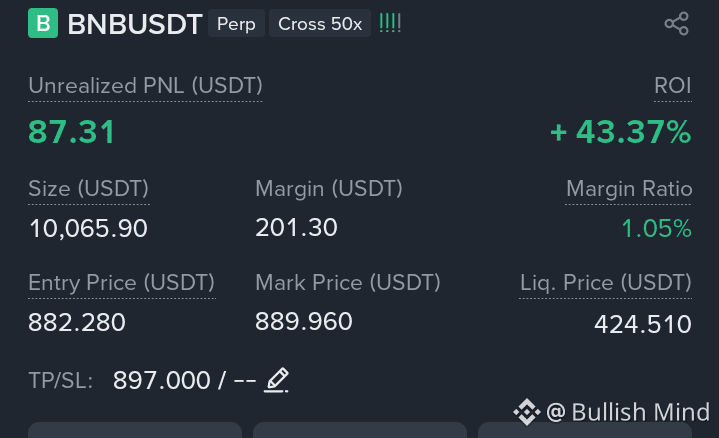Click the green B coin logo
Screen dimensions: 719x438
[x=43, y=23]
